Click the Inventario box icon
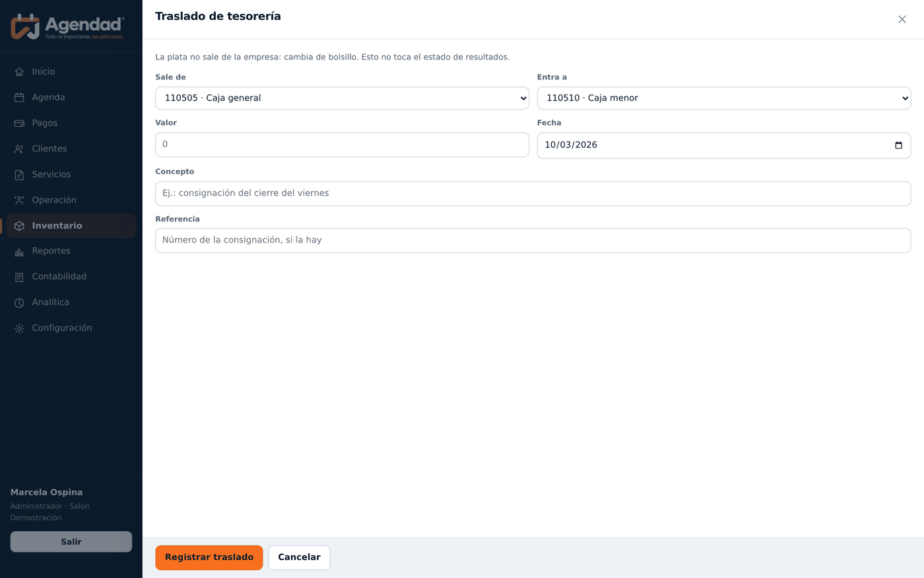Screen dimensions: 924x578 (x=19, y=226)
